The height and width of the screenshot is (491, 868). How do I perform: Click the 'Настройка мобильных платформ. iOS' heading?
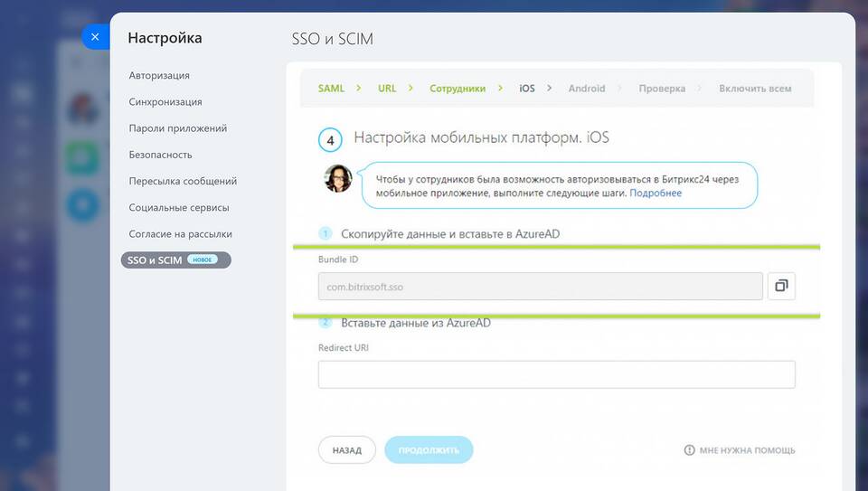481,137
